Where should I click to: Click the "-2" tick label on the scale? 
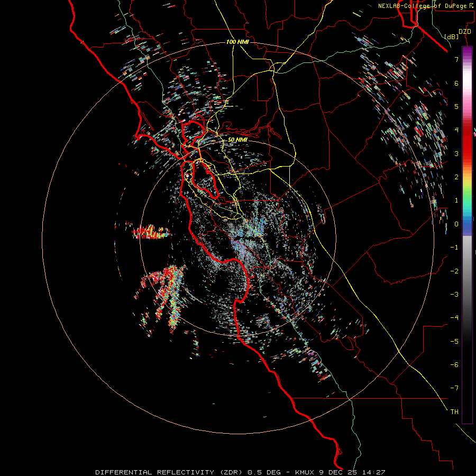click(454, 271)
